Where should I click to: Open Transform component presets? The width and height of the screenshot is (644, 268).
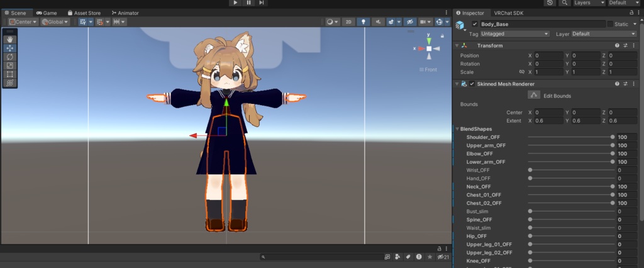[x=626, y=46]
